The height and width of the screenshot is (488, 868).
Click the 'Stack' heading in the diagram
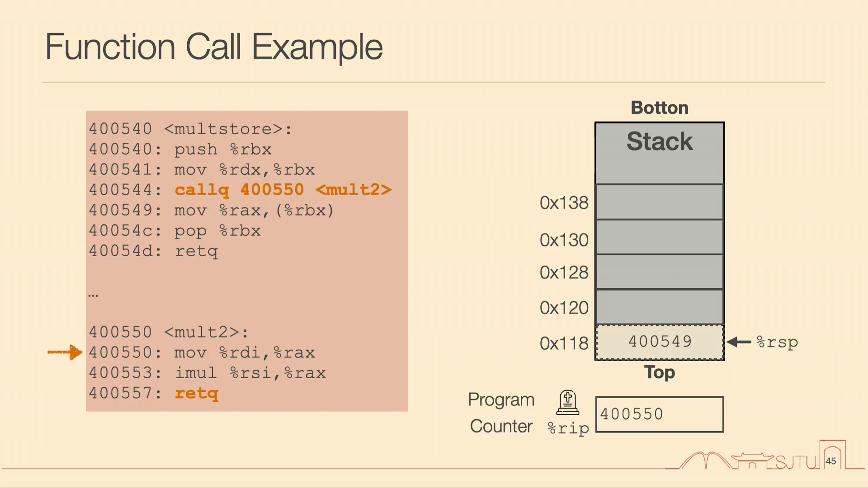660,141
